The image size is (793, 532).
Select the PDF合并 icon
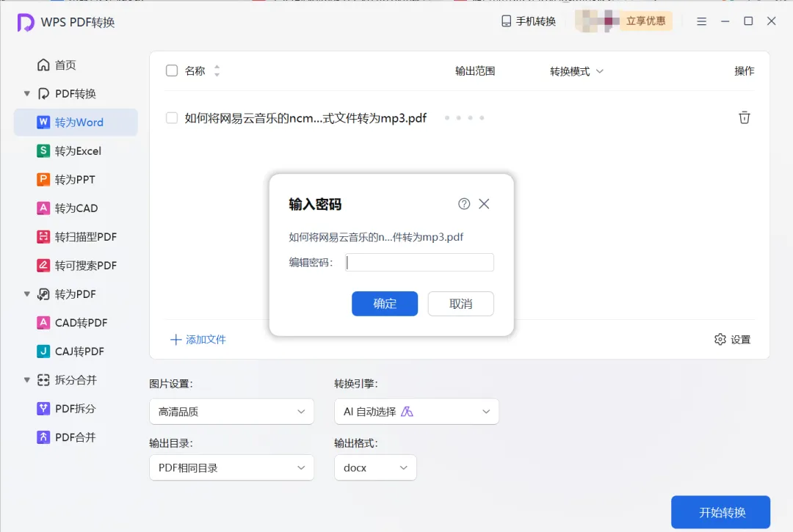click(x=43, y=437)
